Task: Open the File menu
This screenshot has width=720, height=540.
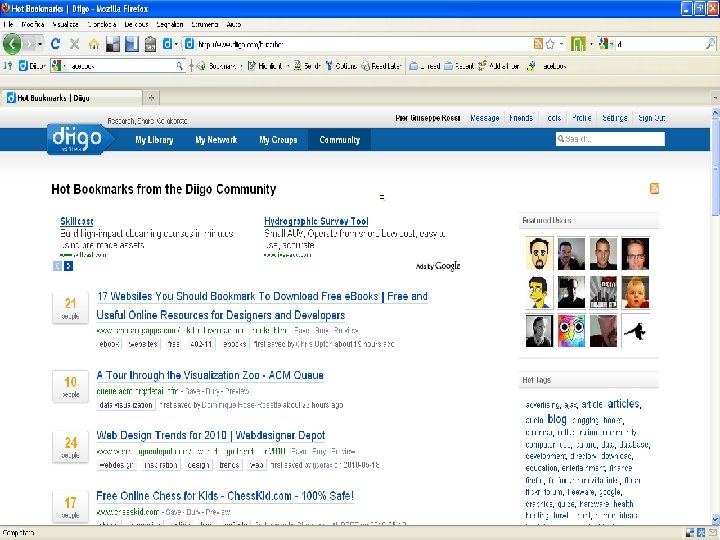Action: pos(8,24)
